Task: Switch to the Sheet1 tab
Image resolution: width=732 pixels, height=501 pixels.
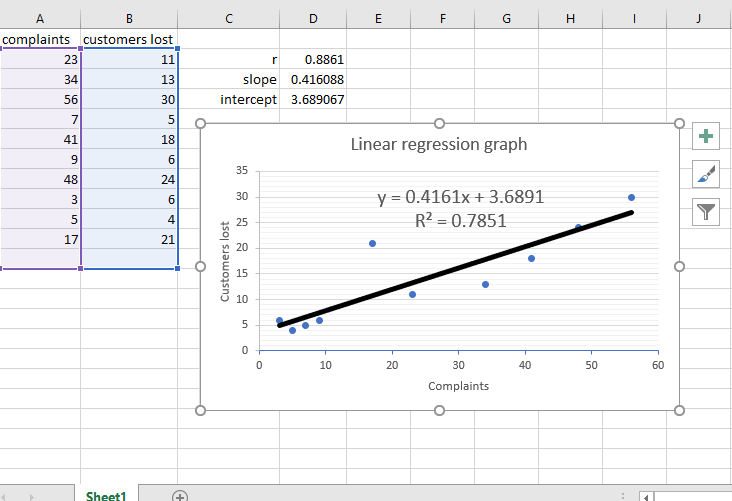Action: coord(106,495)
